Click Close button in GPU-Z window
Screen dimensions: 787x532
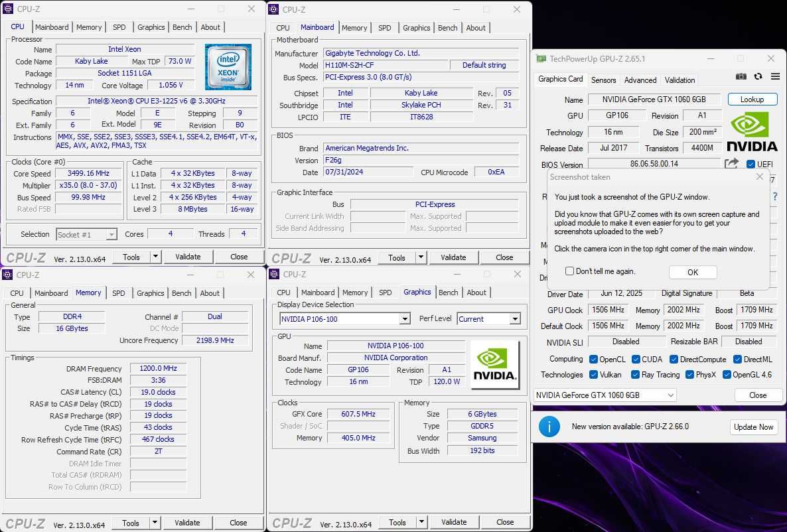[758, 395]
